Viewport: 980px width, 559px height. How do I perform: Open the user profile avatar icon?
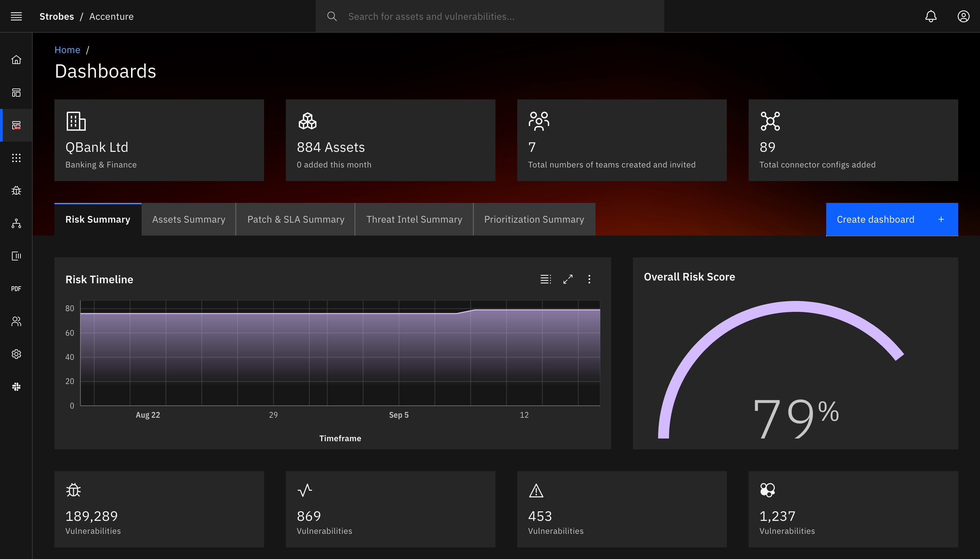963,16
